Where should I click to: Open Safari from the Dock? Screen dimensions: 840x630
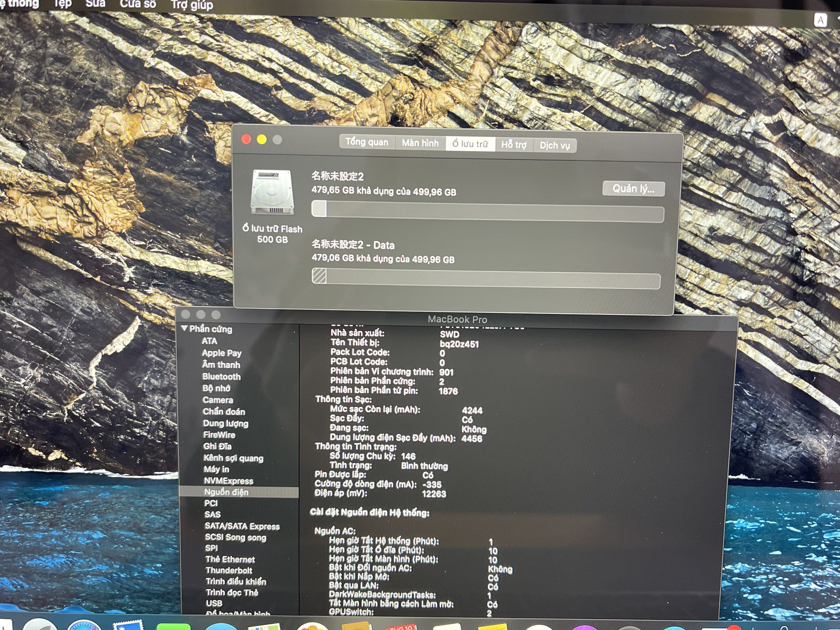[84, 627]
